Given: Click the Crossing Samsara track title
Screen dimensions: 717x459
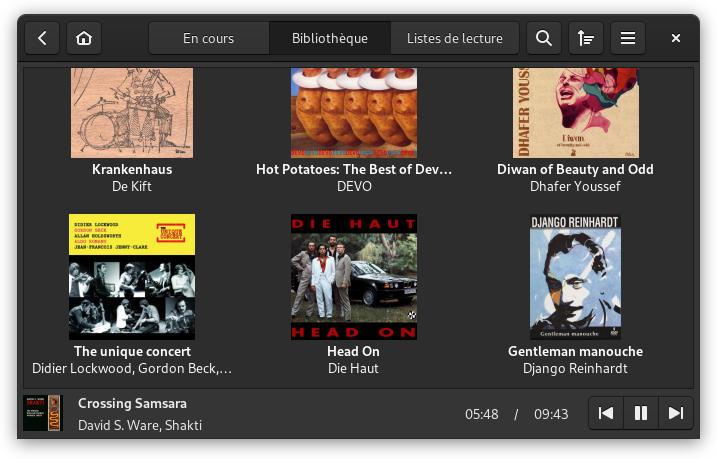Looking at the screenshot, I should point(132,403).
